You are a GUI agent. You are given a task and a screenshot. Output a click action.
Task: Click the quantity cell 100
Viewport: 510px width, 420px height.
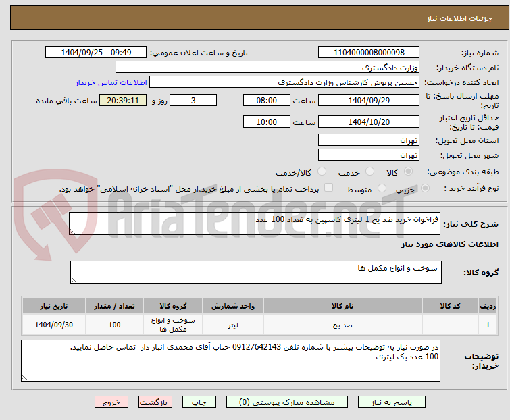[x=114, y=325]
